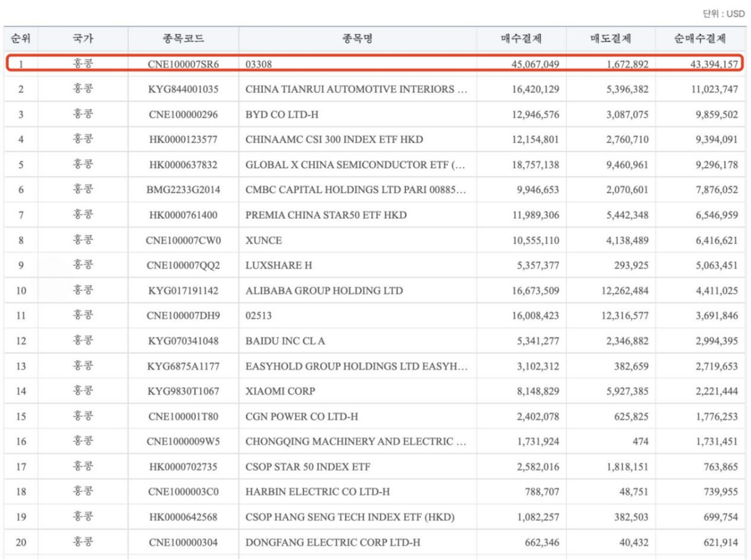The image size is (751, 560).
Task: Click sell amount 5,442,348
Action: pos(627,215)
